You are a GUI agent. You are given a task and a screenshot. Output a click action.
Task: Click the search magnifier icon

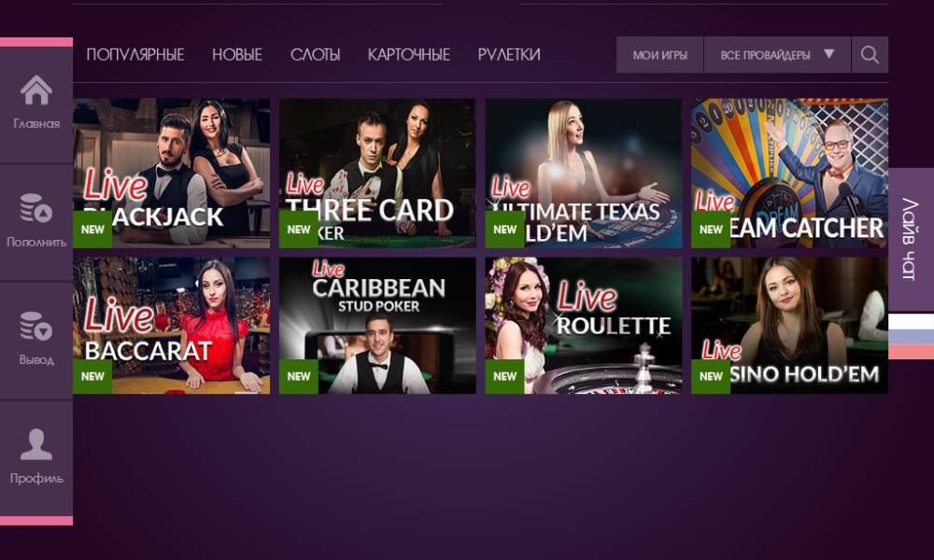[x=870, y=55]
